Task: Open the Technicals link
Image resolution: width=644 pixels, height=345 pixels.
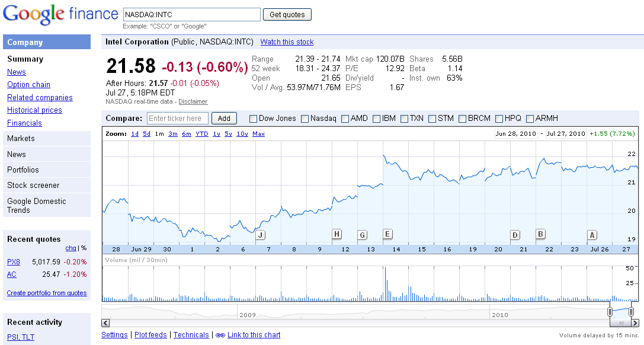Action: [x=191, y=335]
